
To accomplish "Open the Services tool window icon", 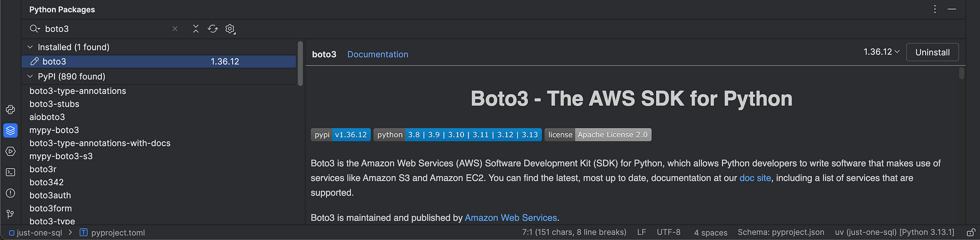I will [x=10, y=151].
